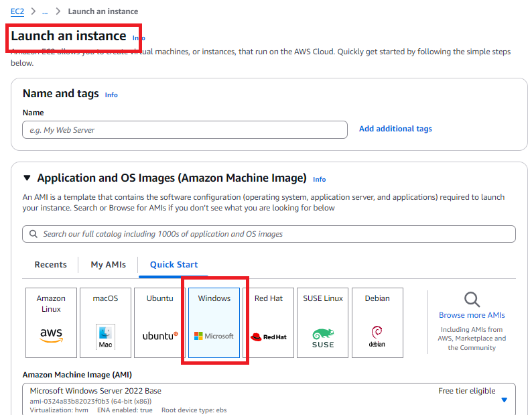Click the ami-0324a83b82023f0b3 ID text
Image resolution: width=532 pixels, height=415 pixels.
pyautogui.click(x=70, y=402)
